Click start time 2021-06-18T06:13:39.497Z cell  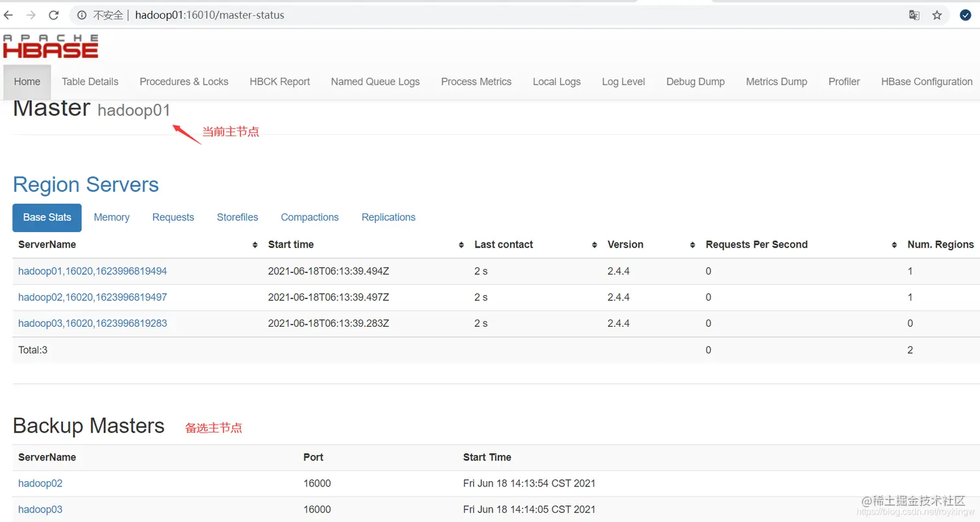(x=329, y=297)
